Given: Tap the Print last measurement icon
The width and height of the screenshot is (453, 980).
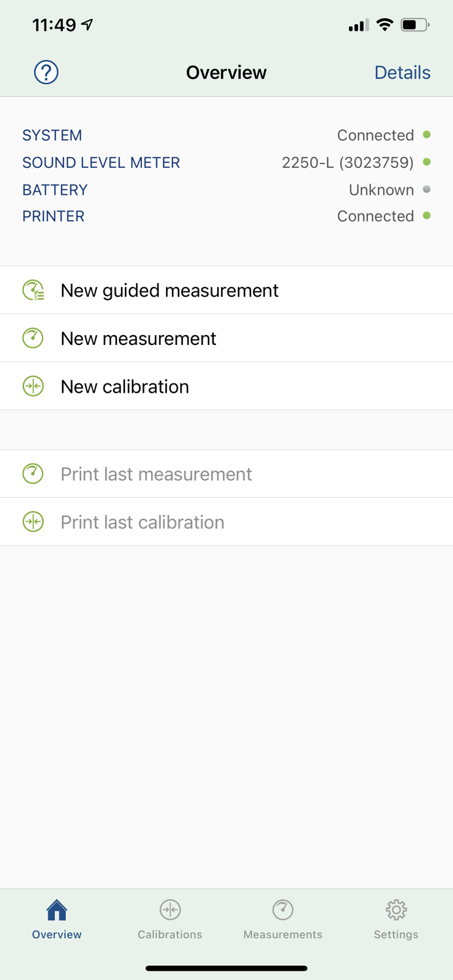Looking at the screenshot, I should click(33, 474).
